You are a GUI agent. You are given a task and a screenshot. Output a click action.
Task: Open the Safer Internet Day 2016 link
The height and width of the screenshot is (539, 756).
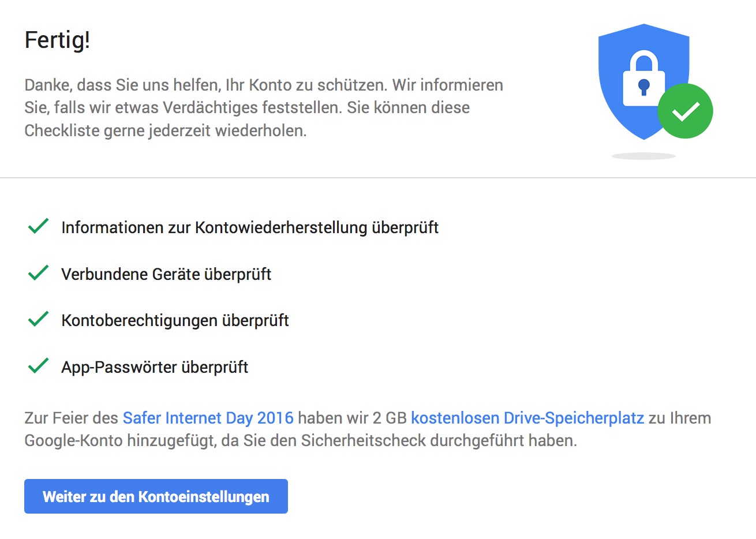point(208,418)
